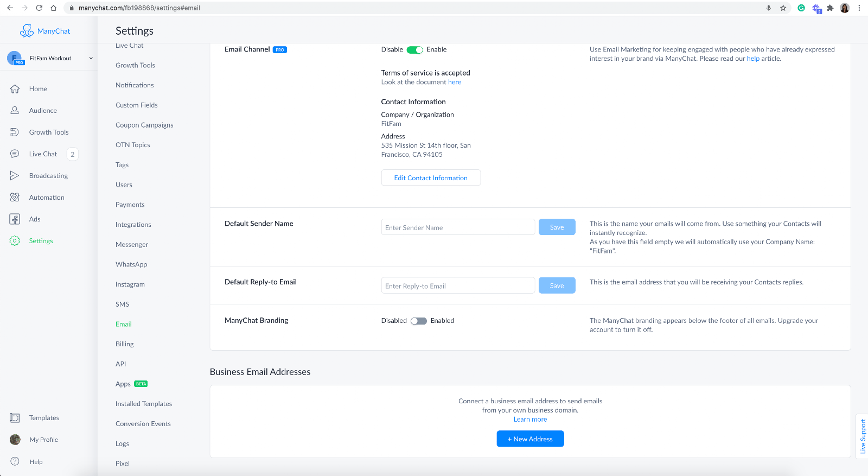This screenshot has width=868, height=476.
Task: Open browser home page icon
Action: pos(53,8)
